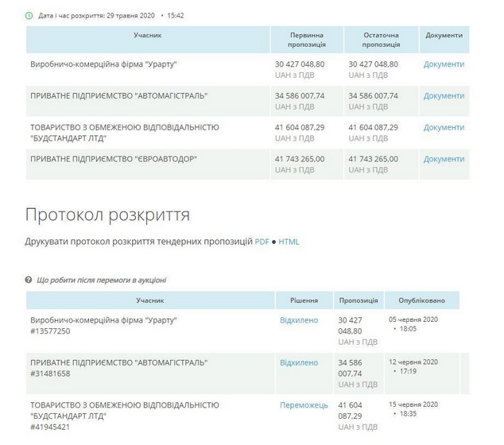504x445 pixels.
Task: Click the clock icon beside disclosure date
Action: click(29, 15)
